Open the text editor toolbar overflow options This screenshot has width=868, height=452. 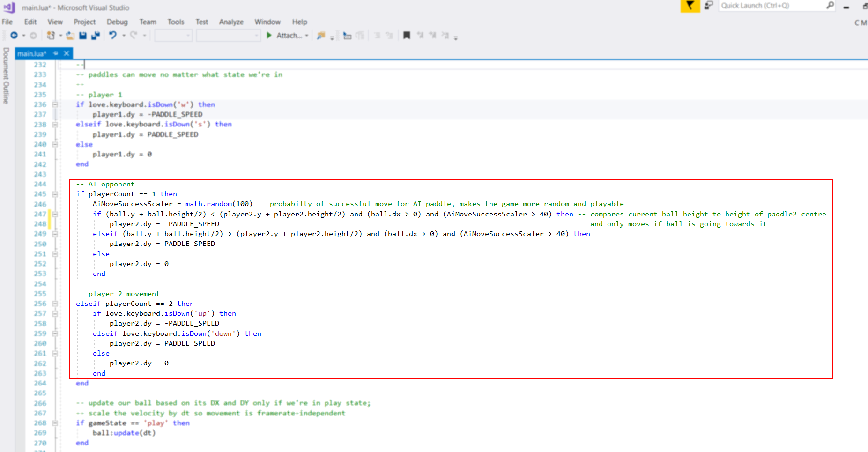(x=456, y=37)
